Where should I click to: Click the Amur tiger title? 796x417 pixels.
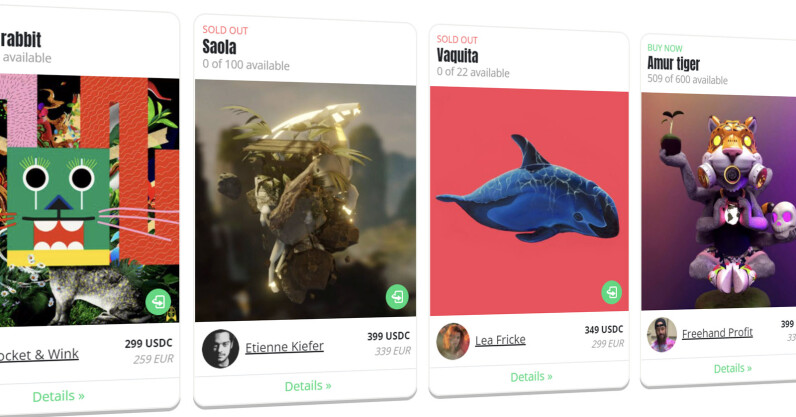(x=673, y=63)
